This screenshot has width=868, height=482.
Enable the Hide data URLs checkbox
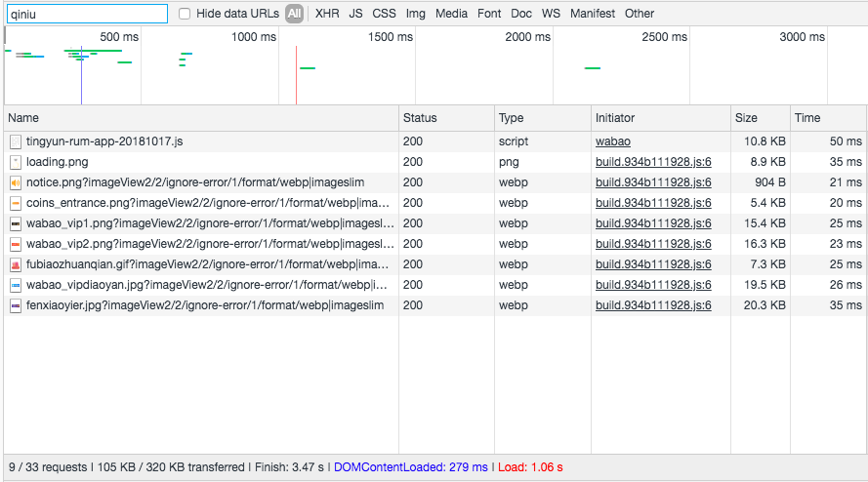click(185, 14)
